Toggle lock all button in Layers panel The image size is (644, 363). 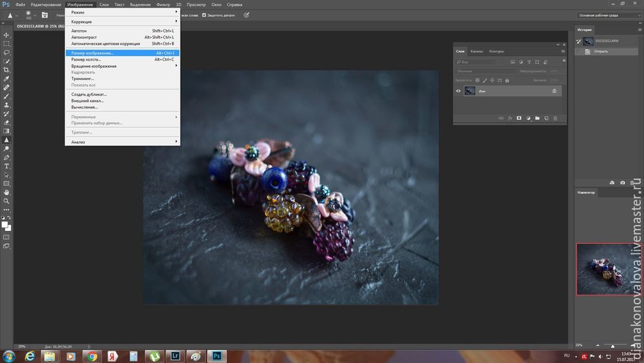click(507, 81)
